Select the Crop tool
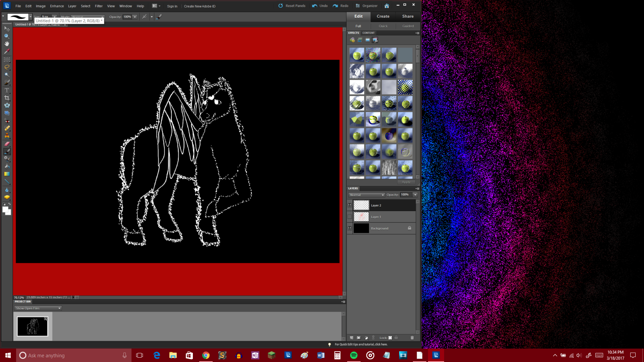The width and height of the screenshot is (644, 362). pos(7,98)
